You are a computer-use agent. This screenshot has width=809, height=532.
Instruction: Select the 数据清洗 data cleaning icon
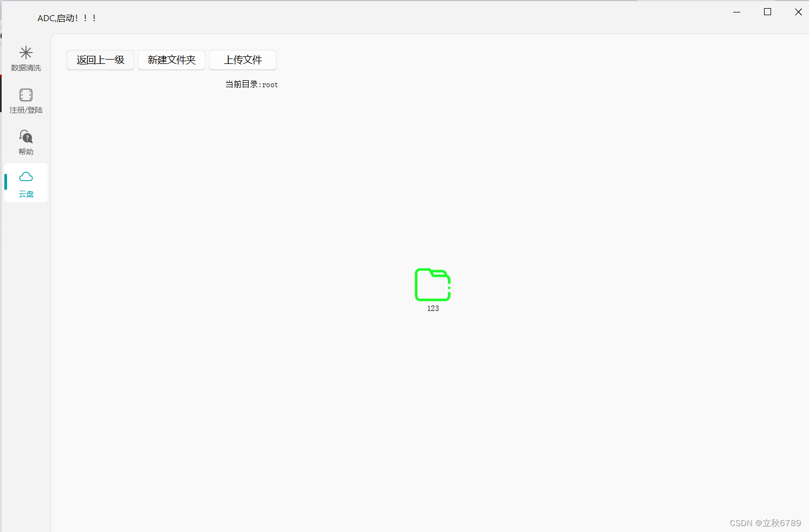25,53
